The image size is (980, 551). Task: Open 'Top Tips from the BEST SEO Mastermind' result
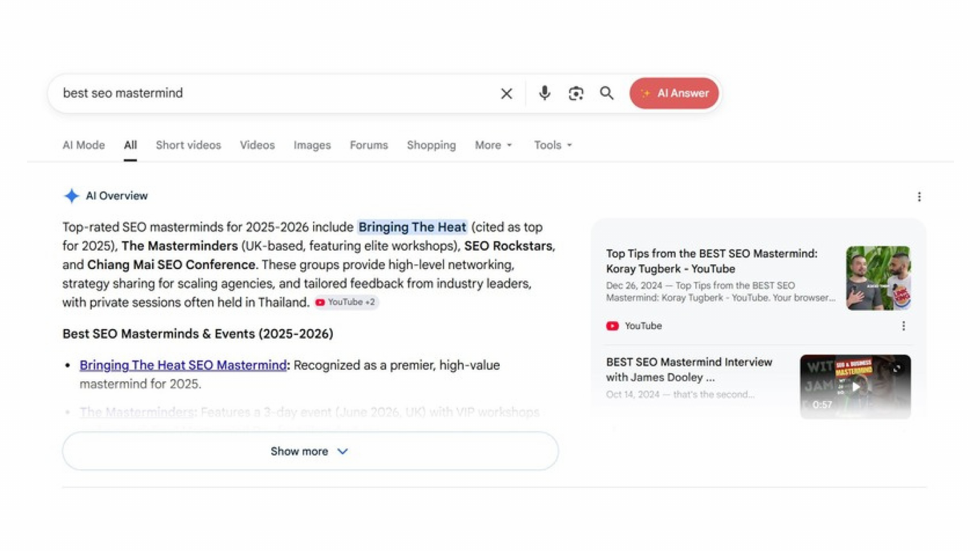pos(711,261)
